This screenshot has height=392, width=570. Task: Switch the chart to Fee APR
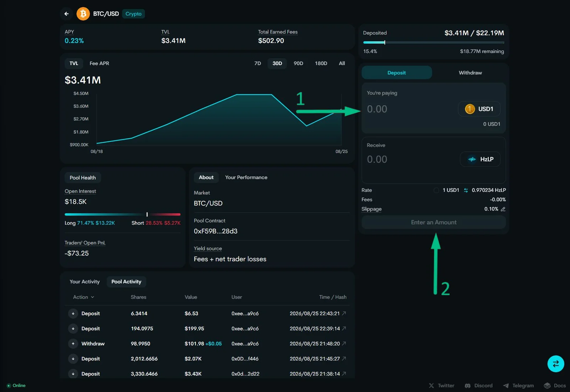point(99,63)
